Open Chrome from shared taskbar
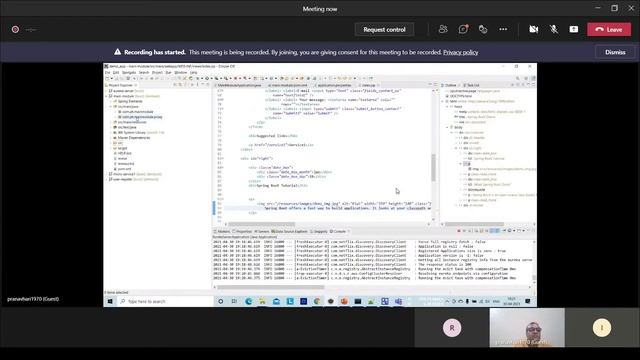The width and height of the screenshot is (640, 360). (x=317, y=301)
